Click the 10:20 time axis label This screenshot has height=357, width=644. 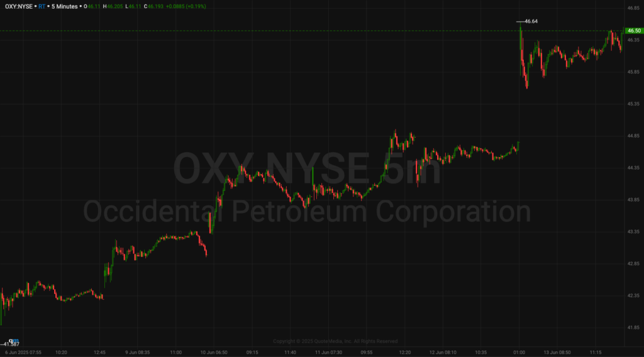pos(61,353)
